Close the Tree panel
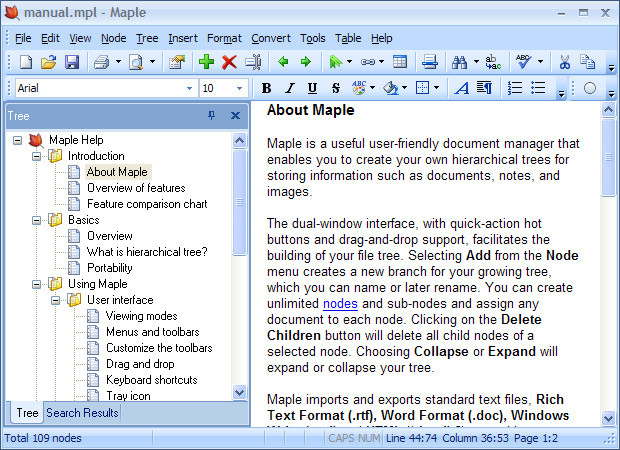 [235, 115]
